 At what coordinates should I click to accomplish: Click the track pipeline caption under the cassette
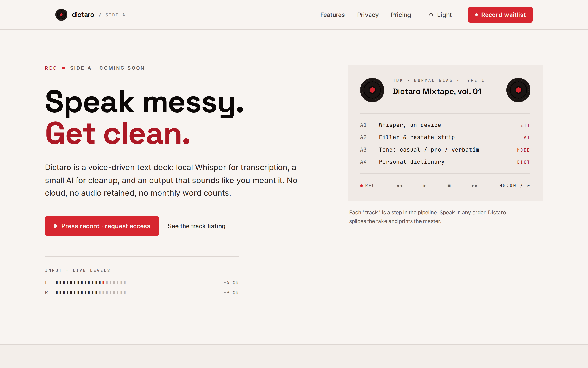point(427,217)
